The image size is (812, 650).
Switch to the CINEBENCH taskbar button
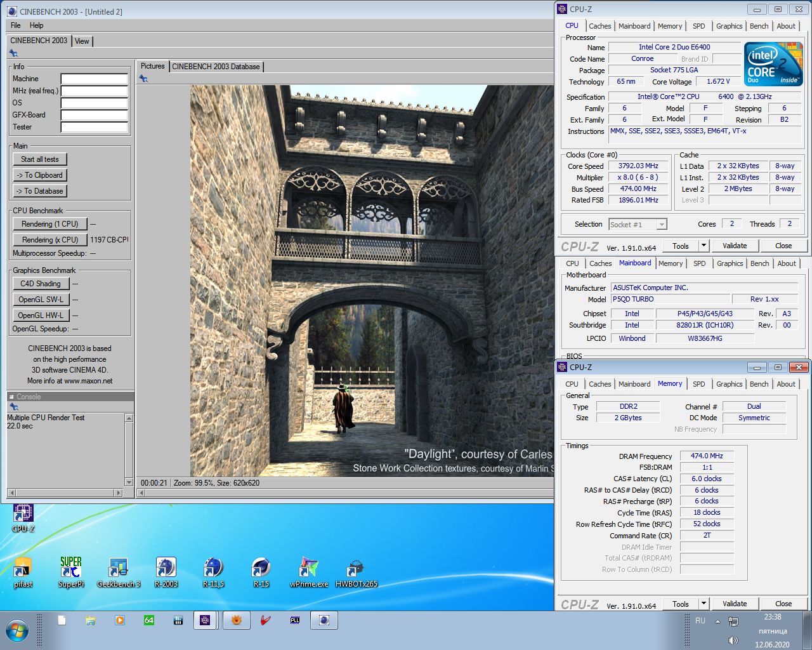pos(324,620)
